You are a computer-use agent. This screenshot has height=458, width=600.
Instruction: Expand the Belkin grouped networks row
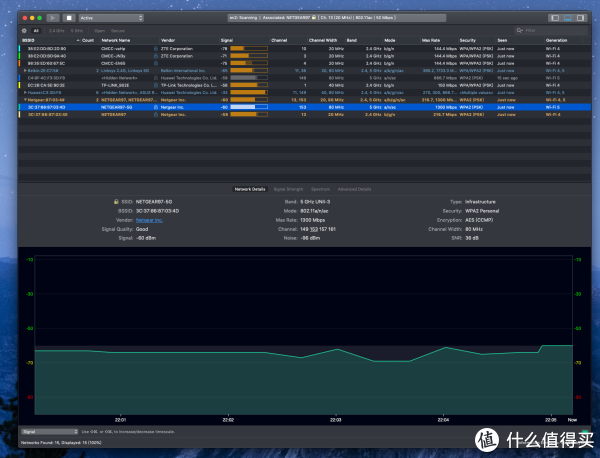[x=25, y=70]
